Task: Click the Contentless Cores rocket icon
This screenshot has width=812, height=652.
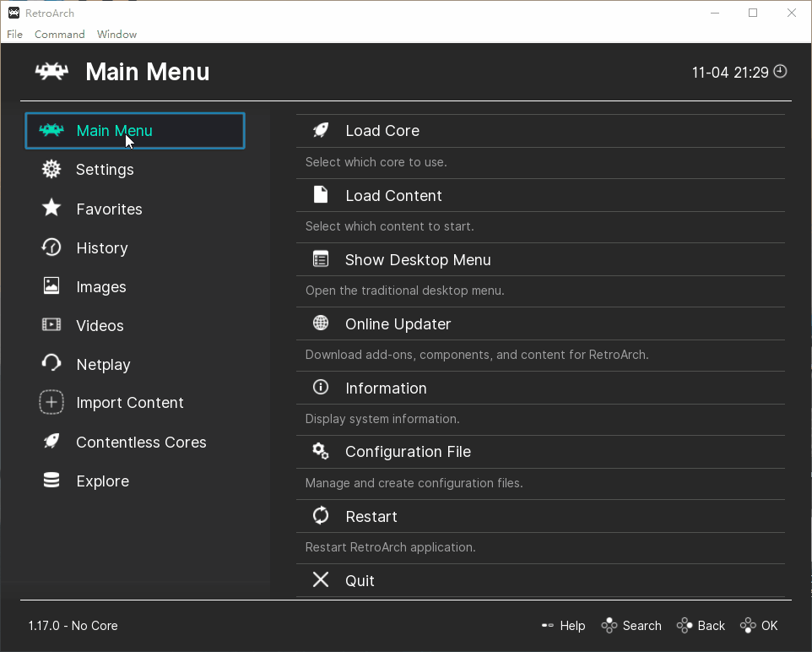Action: (x=51, y=441)
